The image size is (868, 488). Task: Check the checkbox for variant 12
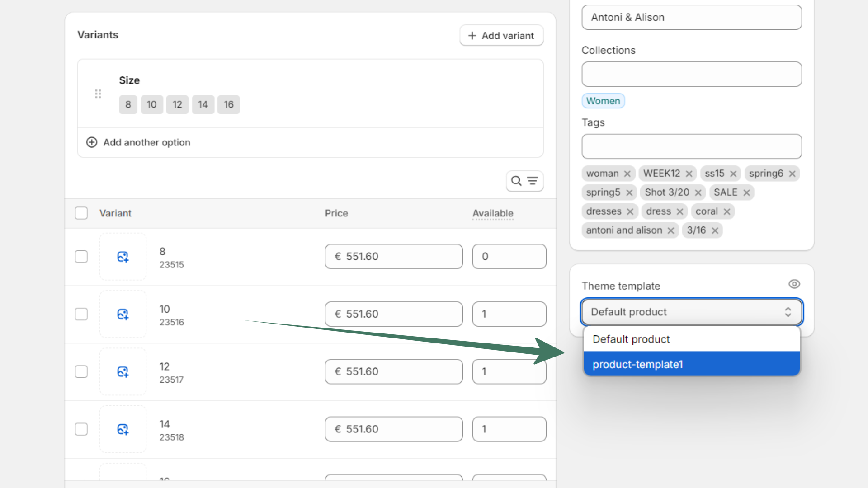pos(81,371)
